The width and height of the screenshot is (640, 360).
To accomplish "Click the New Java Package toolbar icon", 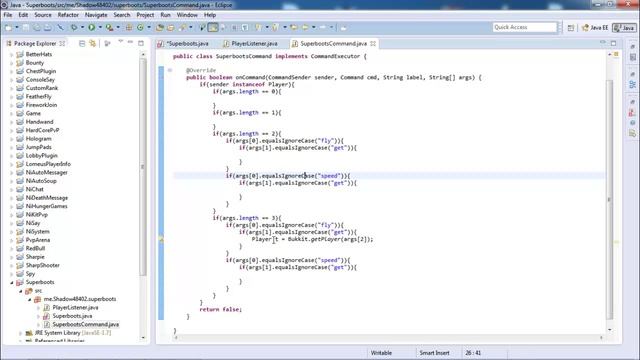I will coord(129,28).
